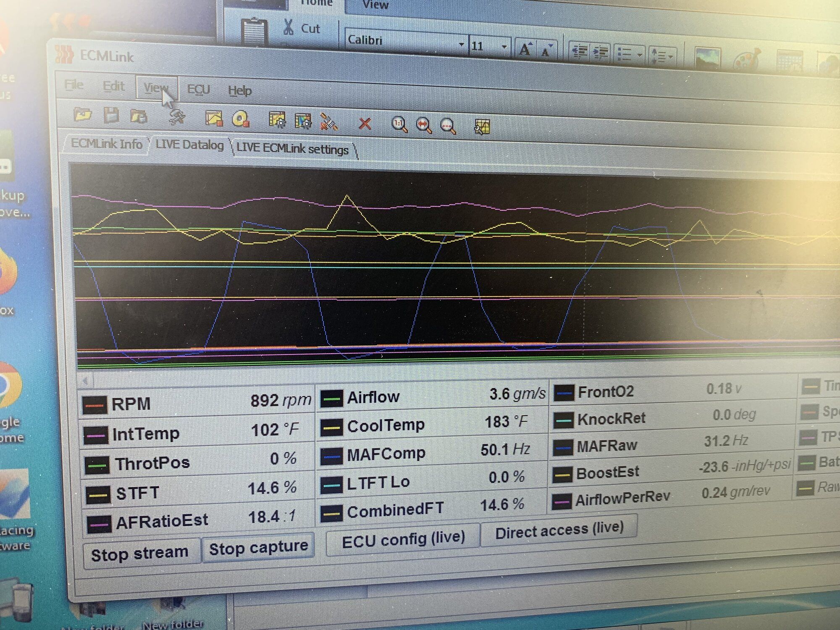Click the graph capture icon with red square
This screenshot has height=630, width=840.
point(214,118)
